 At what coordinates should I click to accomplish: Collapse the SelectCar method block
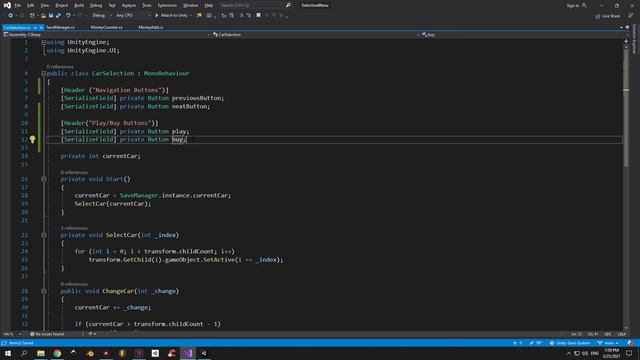(43, 235)
